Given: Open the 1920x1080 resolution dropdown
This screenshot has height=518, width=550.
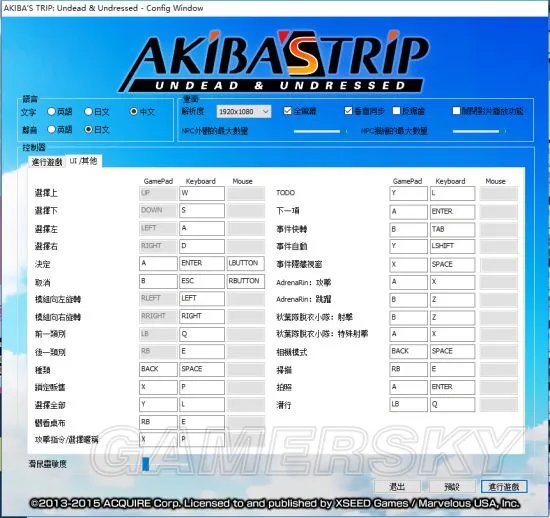Looking at the screenshot, I should click(x=244, y=112).
